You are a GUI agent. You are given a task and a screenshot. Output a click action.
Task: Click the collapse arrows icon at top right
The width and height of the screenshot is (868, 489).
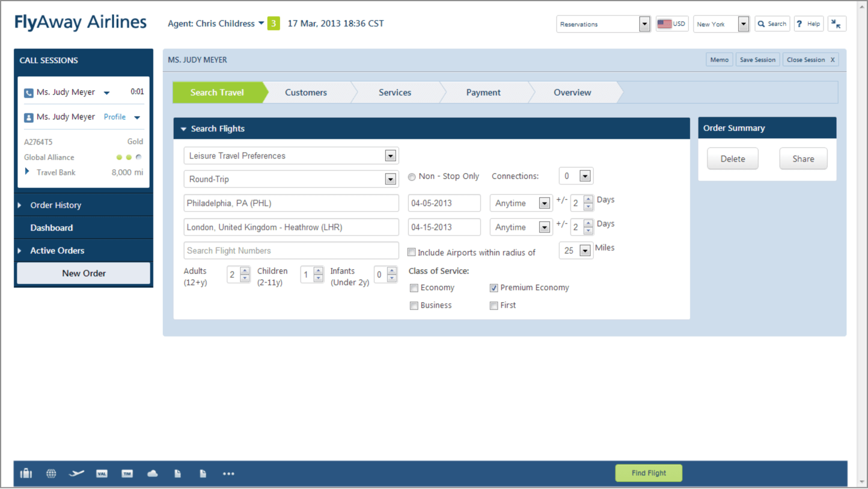[x=837, y=24]
